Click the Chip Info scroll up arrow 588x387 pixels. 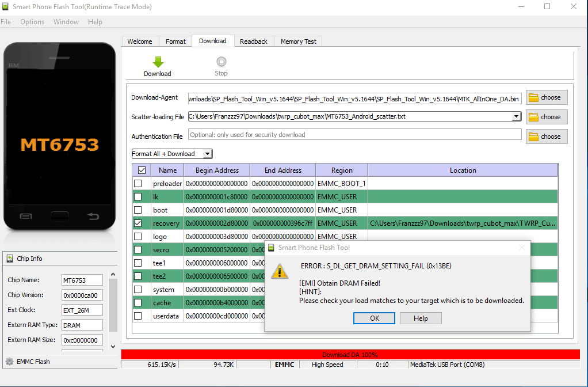click(x=113, y=274)
